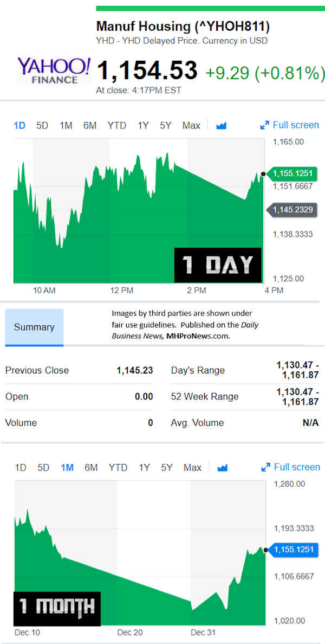Click the At close: 4:17PM EST text
Image resolution: width=325 pixels, height=644 pixels.
(139, 91)
